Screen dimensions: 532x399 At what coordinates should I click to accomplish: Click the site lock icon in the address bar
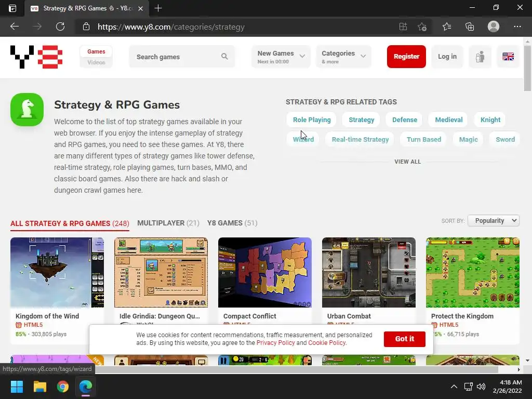pos(86,26)
